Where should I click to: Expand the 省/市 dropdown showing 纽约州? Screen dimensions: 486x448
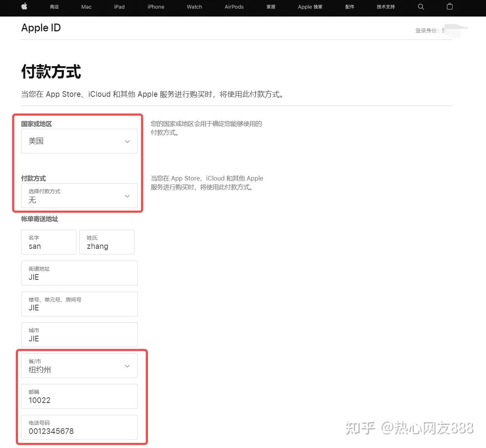tap(79, 366)
